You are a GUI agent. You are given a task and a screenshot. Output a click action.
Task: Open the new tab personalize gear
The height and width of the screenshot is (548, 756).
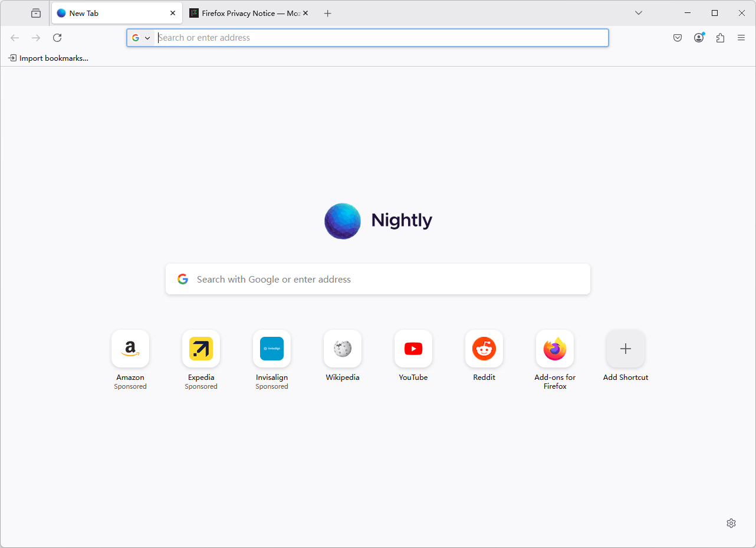tap(731, 523)
